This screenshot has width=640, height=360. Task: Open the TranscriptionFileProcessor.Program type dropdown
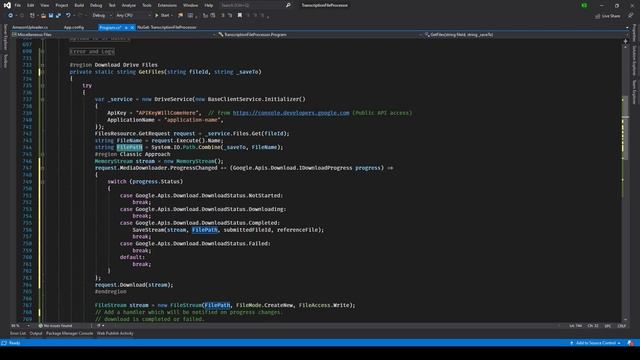[x=320, y=35]
